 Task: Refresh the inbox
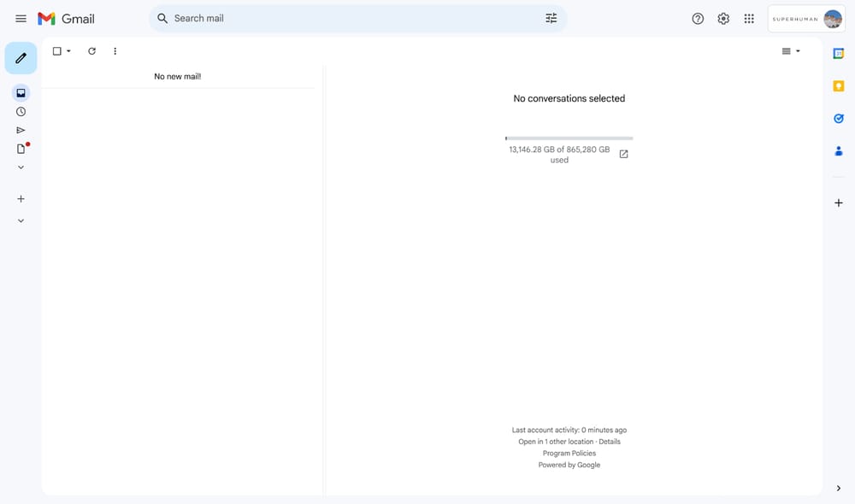tap(91, 50)
